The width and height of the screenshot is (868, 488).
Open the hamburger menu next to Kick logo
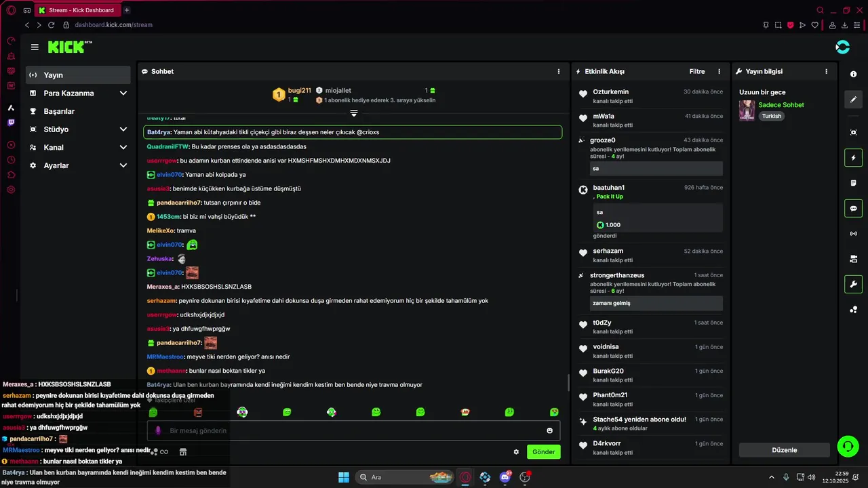(x=35, y=47)
